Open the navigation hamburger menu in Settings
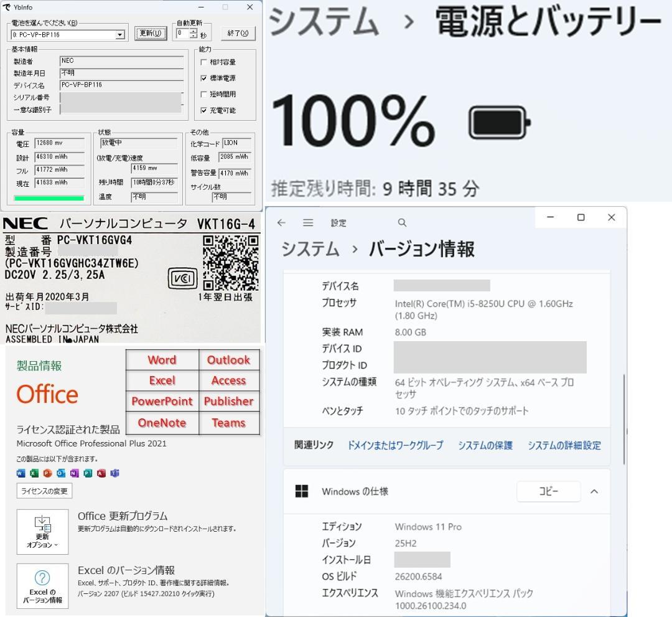Image resolution: width=672 pixels, height=617 pixels. pos(308,222)
